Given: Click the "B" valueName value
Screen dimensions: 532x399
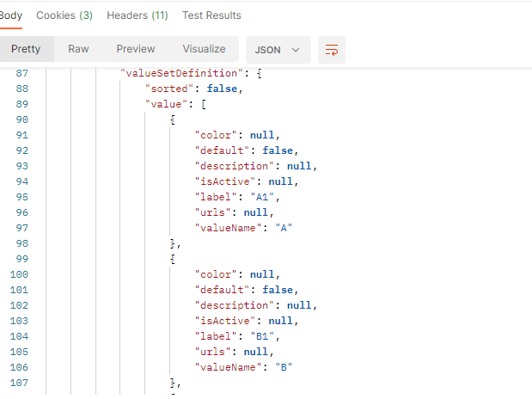Looking at the screenshot, I should [x=284, y=367].
